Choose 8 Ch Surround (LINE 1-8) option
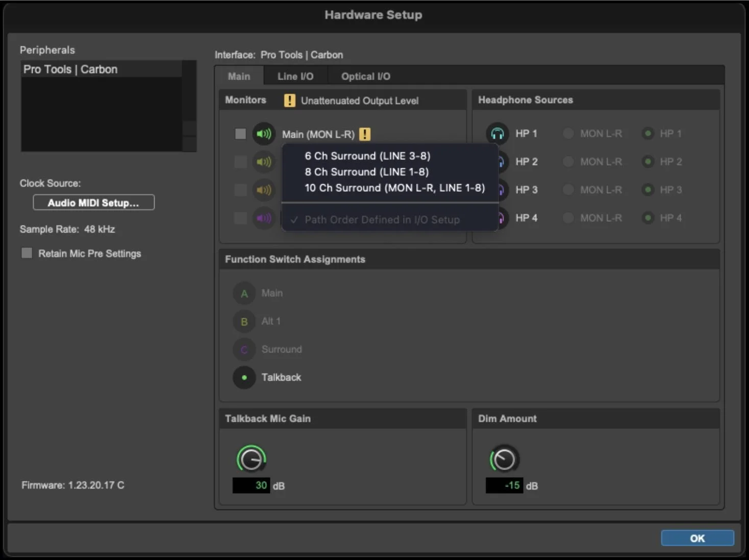The height and width of the screenshot is (560, 749). [x=366, y=172]
